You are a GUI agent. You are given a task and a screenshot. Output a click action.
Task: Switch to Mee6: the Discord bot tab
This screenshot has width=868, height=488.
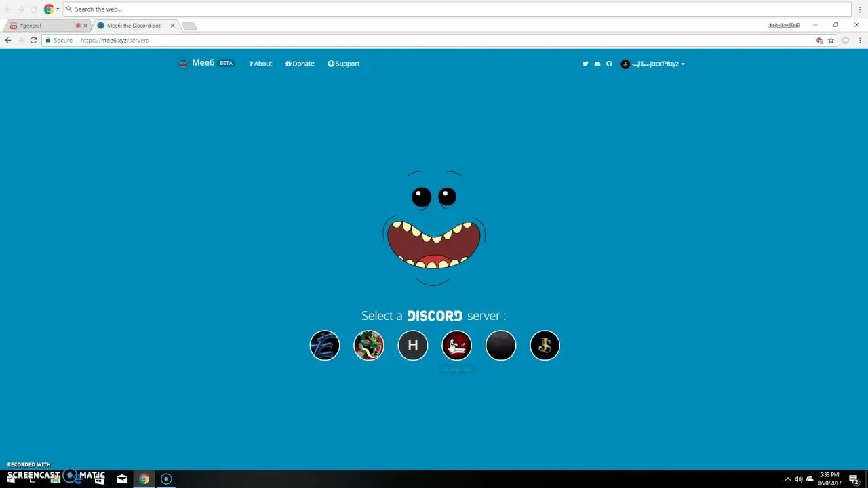[x=134, y=26]
